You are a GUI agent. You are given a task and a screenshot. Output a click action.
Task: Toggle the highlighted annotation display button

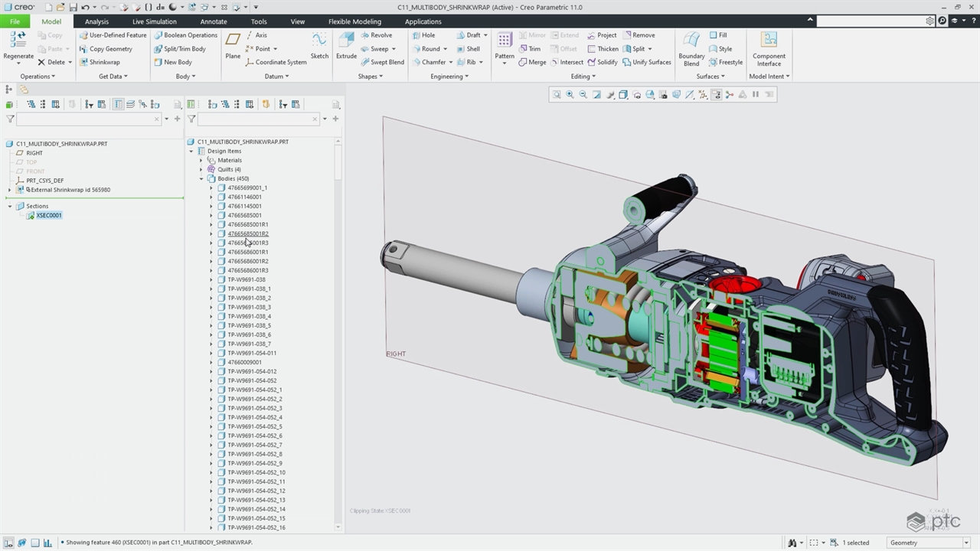click(716, 95)
